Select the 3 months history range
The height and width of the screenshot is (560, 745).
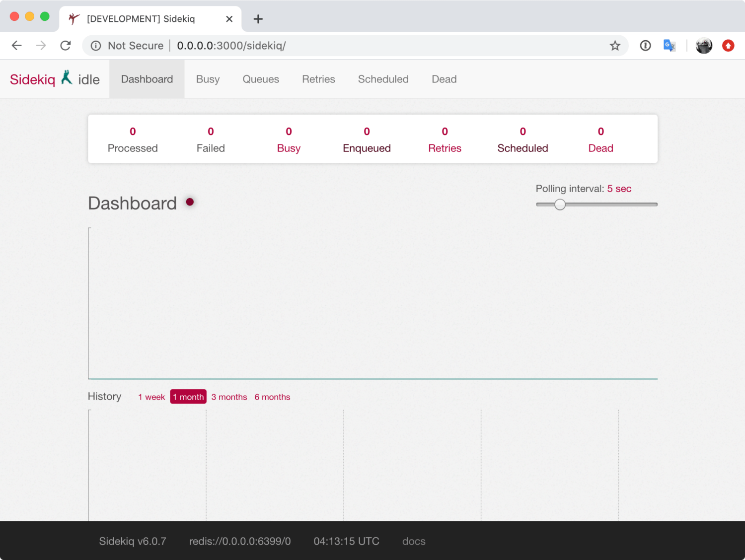[x=229, y=397]
